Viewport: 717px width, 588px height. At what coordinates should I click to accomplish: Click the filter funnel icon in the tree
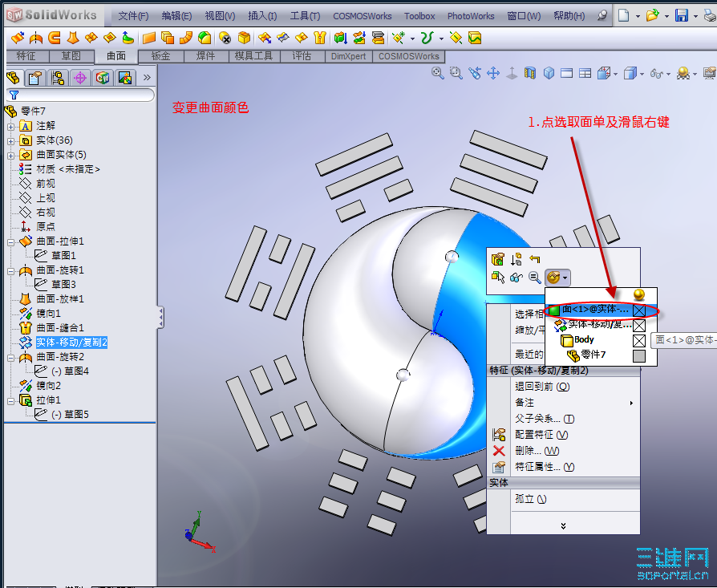[x=14, y=95]
